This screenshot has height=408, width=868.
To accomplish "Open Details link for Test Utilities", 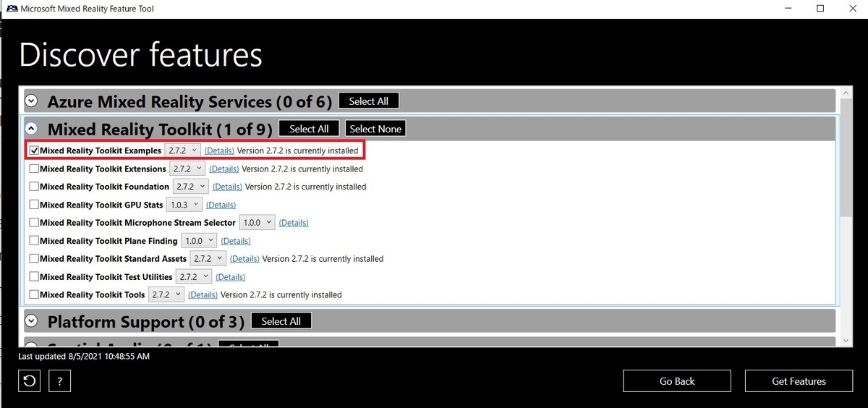I will tap(231, 276).
